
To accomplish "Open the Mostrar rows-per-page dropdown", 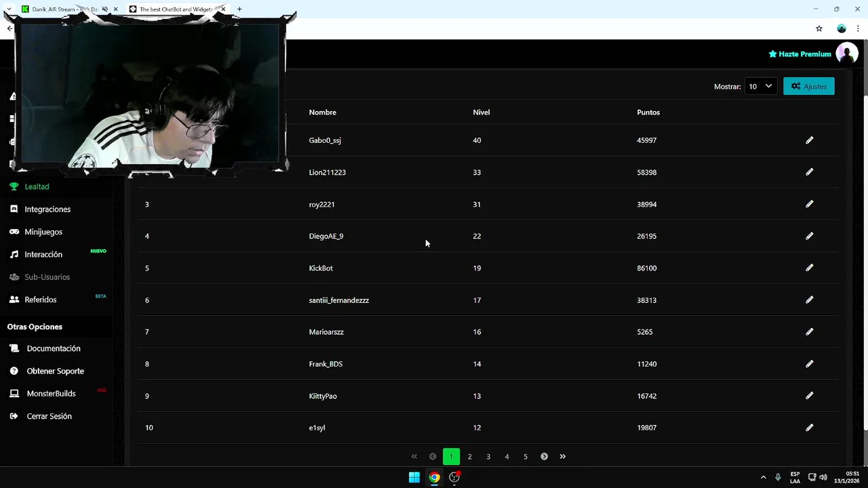I will point(760,86).
